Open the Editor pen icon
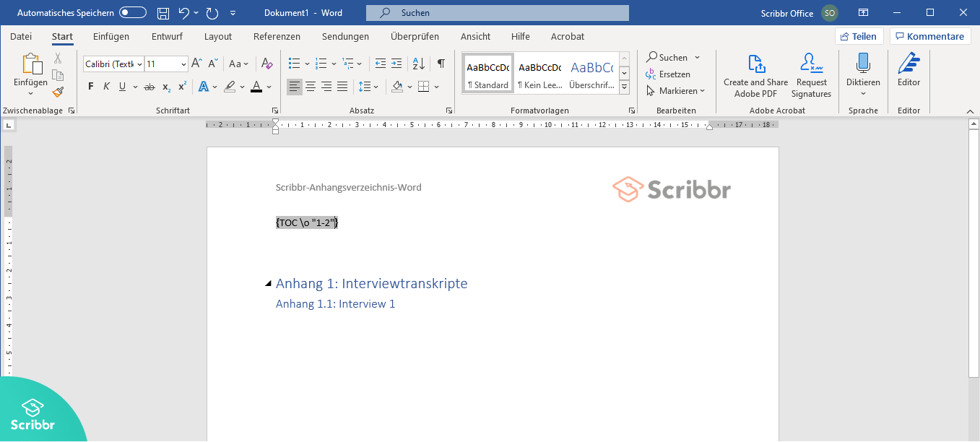Image resolution: width=980 pixels, height=442 pixels. click(909, 64)
